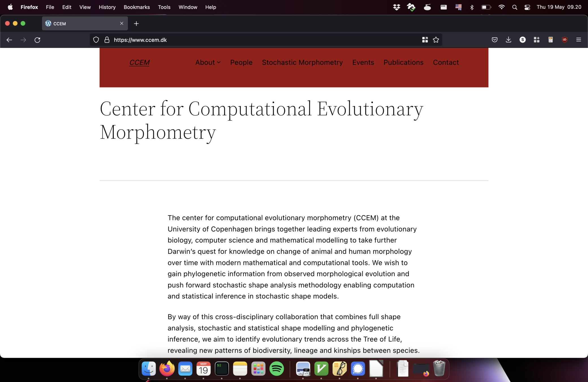Open macOS Control Center toggles in the menu bar
The image size is (588, 382).
527,7
